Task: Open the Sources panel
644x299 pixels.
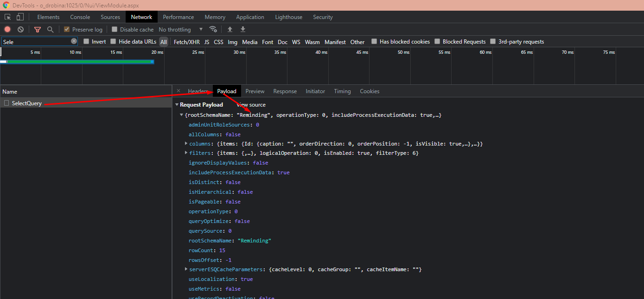Action: pyautogui.click(x=110, y=17)
